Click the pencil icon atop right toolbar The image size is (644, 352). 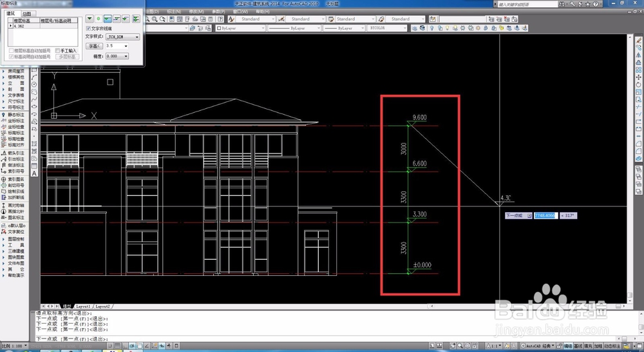639,40
